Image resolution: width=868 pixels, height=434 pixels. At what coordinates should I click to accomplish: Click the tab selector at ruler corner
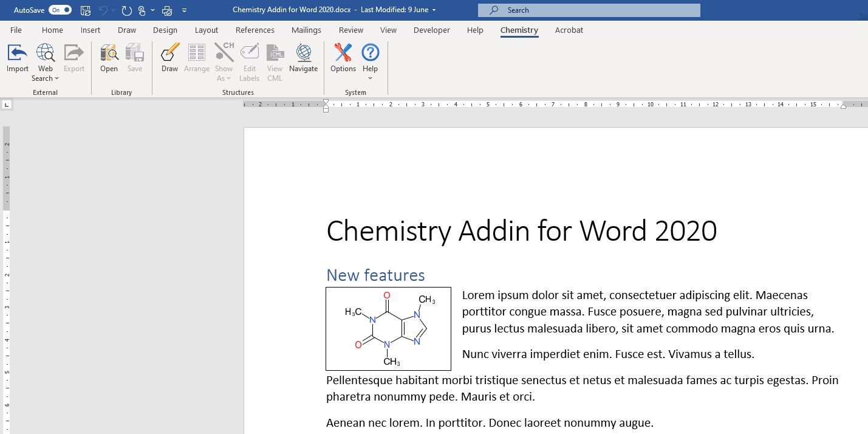pos(7,105)
